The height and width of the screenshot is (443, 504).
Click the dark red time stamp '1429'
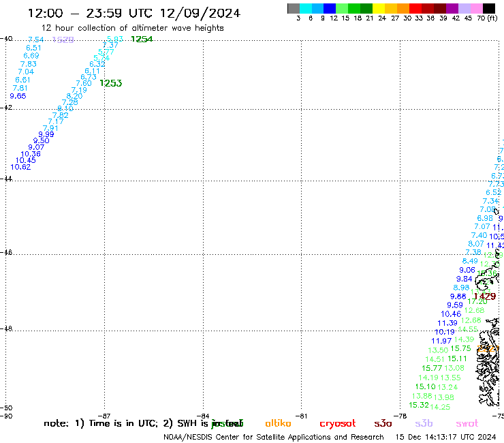pos(485,296)
